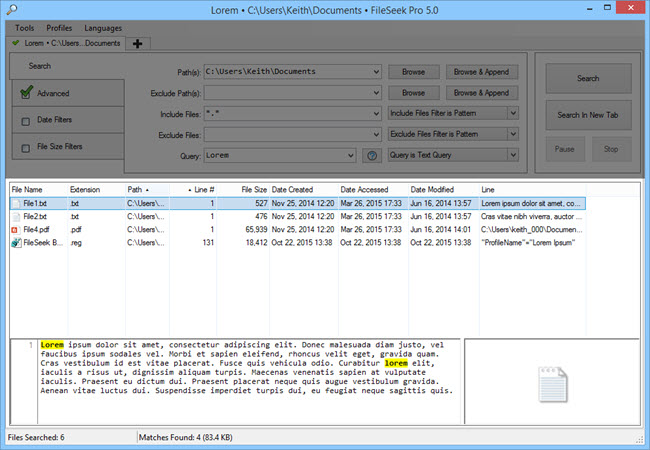Viewport: 650px width, 450px height.
Task: Click the FileSeek .reg file icon
Action: [x=16, y=243]
